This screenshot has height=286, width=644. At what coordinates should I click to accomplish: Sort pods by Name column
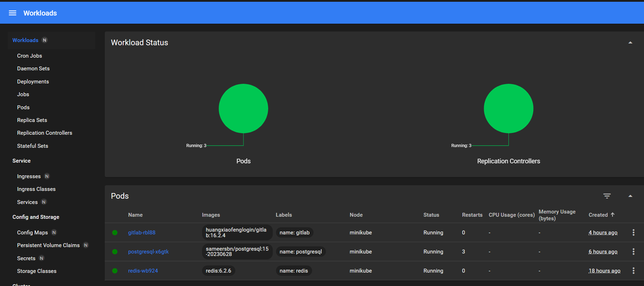(x=135, y=215)
